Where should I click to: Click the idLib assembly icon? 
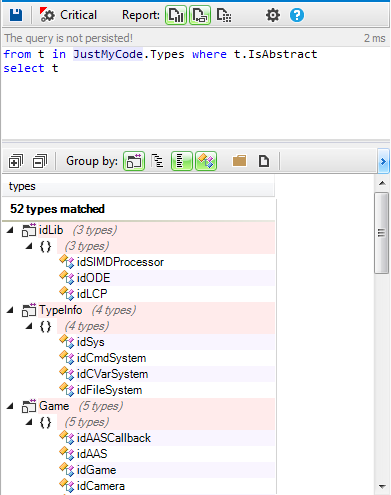tap(29, 230)
